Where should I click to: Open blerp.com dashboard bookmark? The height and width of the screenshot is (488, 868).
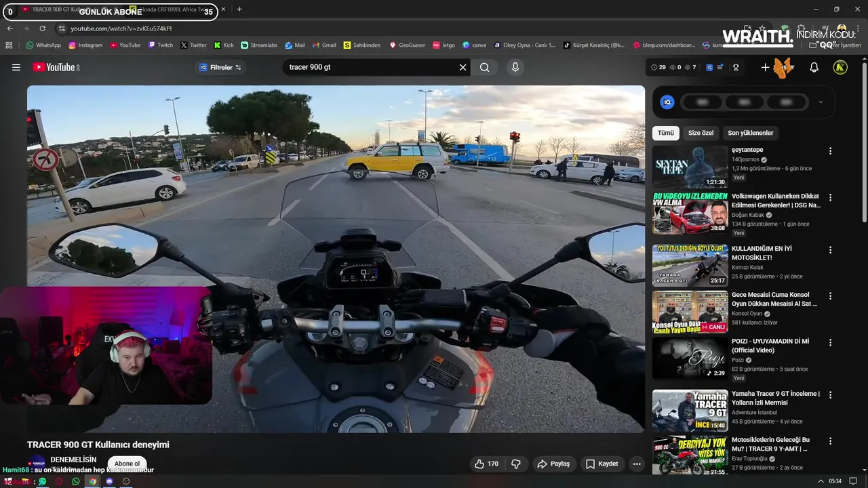pyautogui.click(x=665, y=45)
